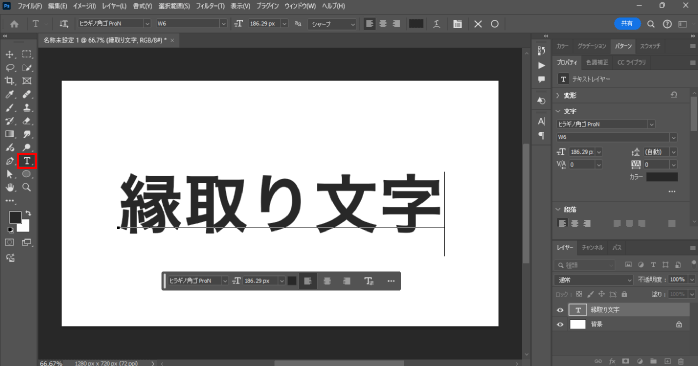Open the search icon next to Share
Viewport: 698px width, 366px height.
tap(651, 24)
